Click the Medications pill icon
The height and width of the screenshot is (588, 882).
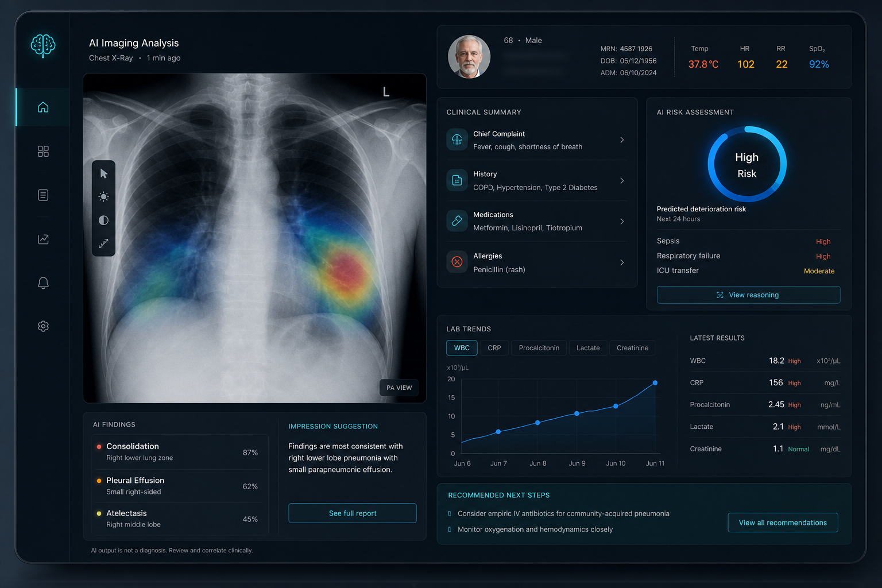click(457, 221)
